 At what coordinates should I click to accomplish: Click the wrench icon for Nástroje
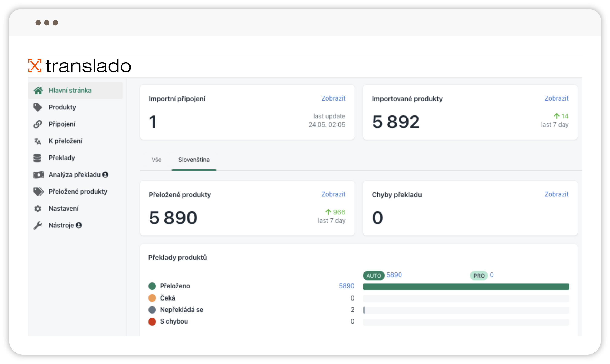tap(38, 225)
